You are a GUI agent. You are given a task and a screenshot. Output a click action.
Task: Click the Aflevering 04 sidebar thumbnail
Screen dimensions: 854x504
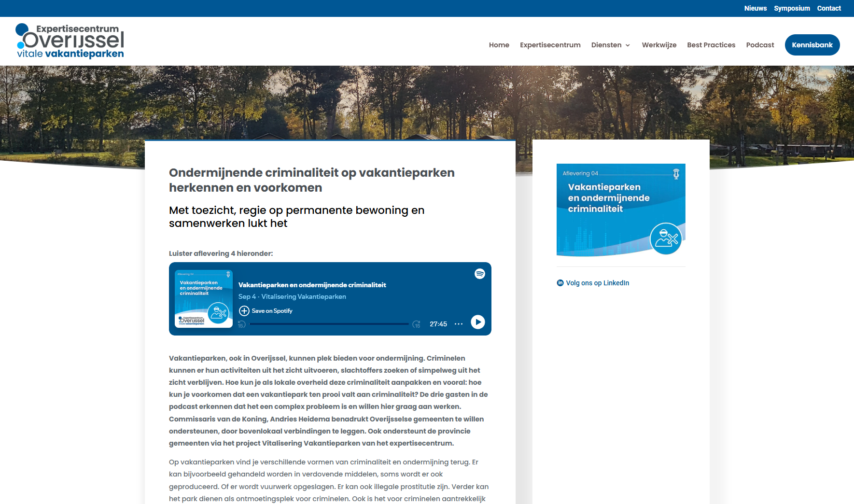click(x=621, y=210)
